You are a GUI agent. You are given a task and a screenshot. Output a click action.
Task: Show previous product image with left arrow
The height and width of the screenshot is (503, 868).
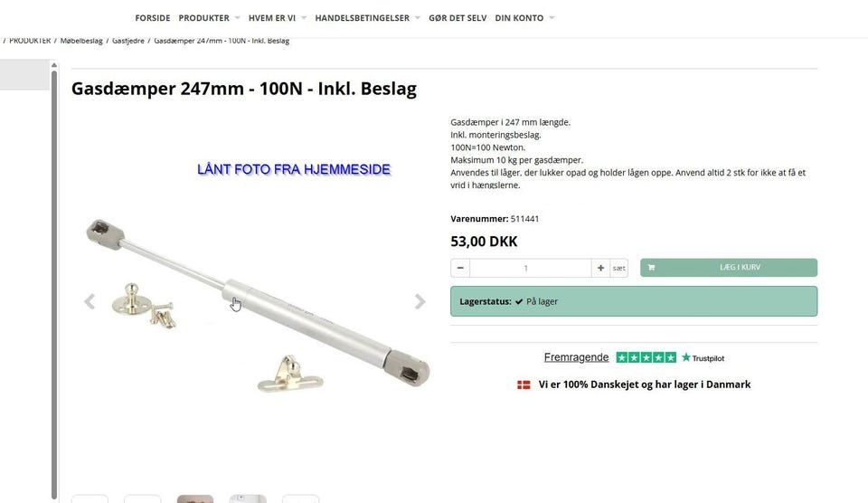point(90,301)
